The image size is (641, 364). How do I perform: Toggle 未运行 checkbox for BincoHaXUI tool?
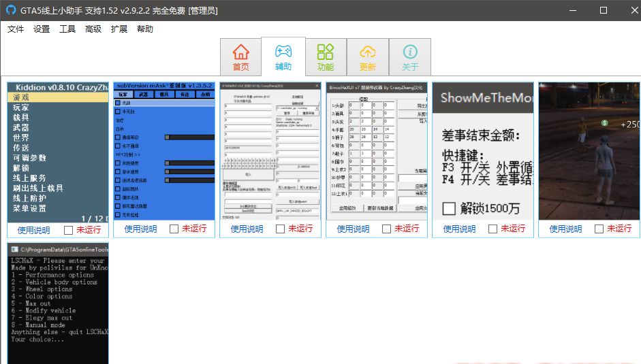(x=387, y=229)
